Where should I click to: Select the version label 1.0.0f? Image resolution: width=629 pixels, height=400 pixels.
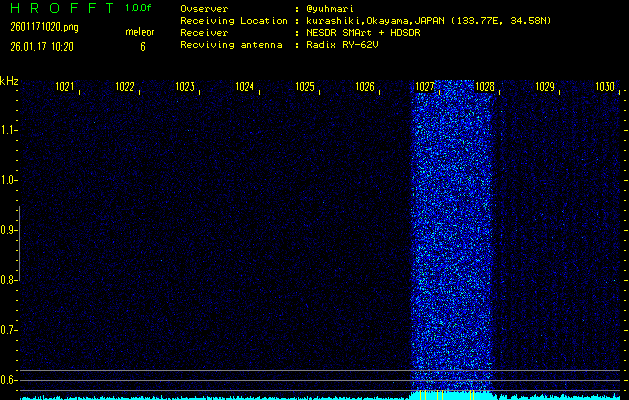(138, 8)
